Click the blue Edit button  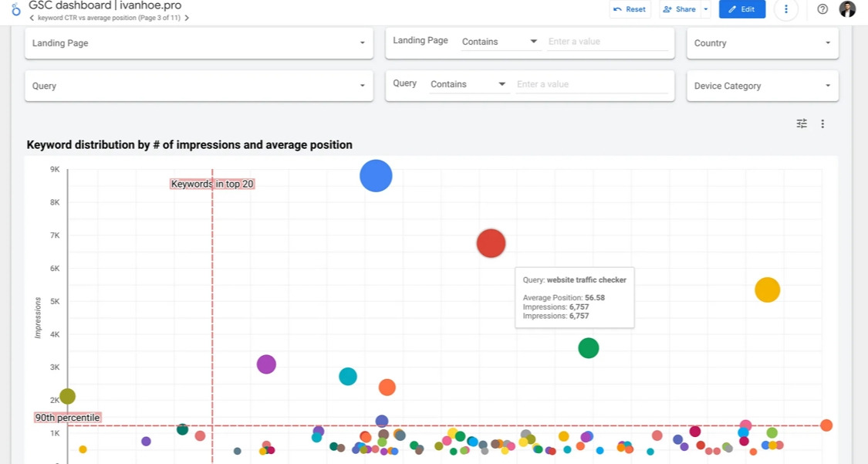point(741,8)
